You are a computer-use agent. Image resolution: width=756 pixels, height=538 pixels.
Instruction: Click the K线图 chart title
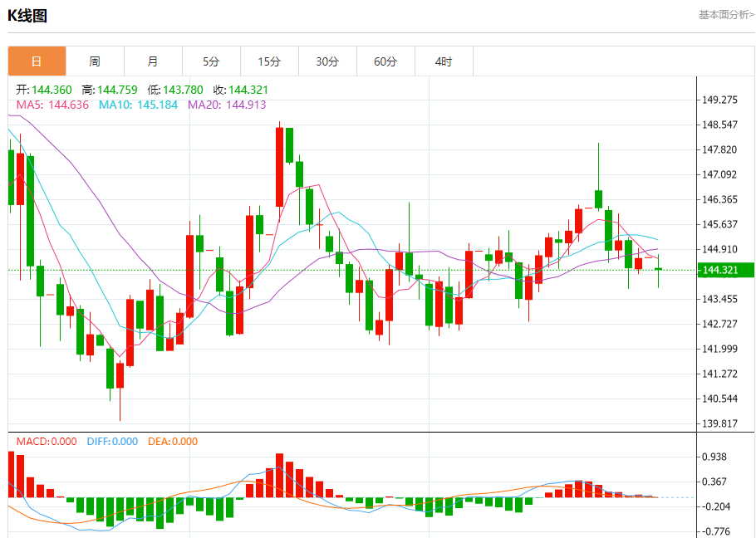tap(27, 16)
